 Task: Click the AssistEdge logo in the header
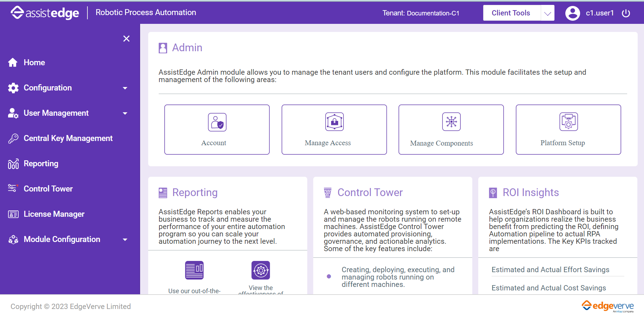(45, 13)
